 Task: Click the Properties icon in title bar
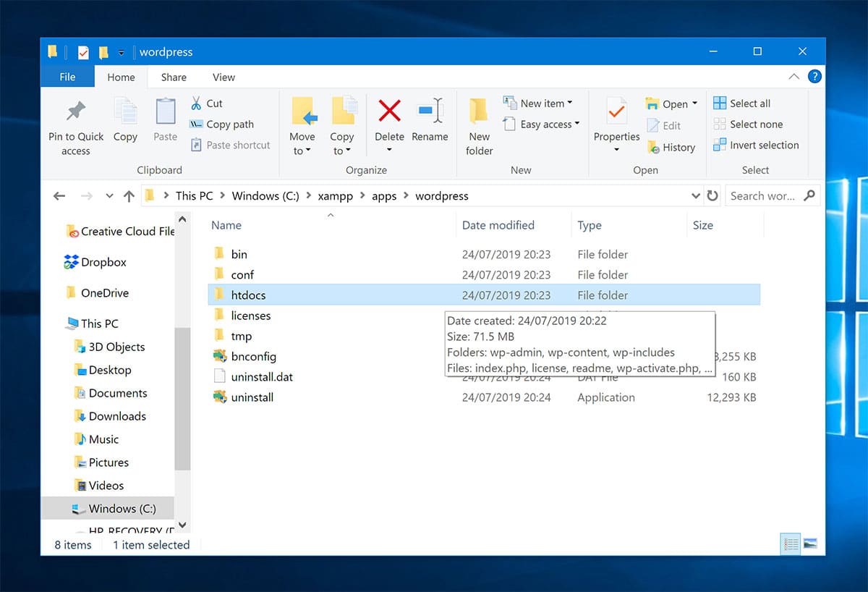83,52
